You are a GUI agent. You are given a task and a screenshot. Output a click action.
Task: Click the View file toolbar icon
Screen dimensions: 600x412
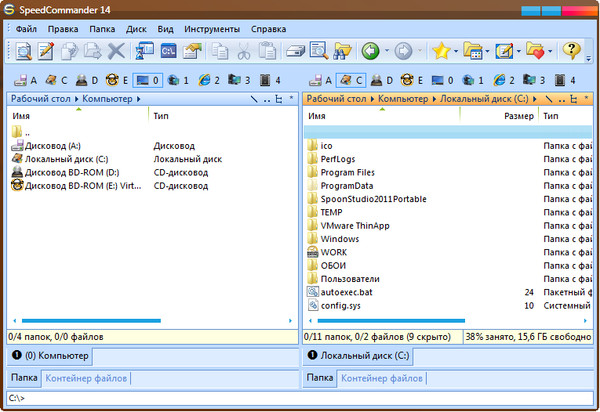coord(22,50)
